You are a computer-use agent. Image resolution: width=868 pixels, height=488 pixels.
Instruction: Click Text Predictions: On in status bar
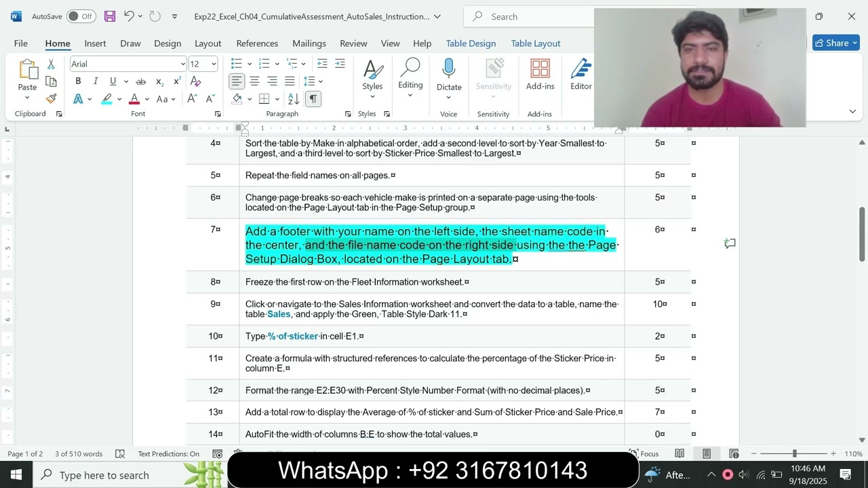pos(169,453)
